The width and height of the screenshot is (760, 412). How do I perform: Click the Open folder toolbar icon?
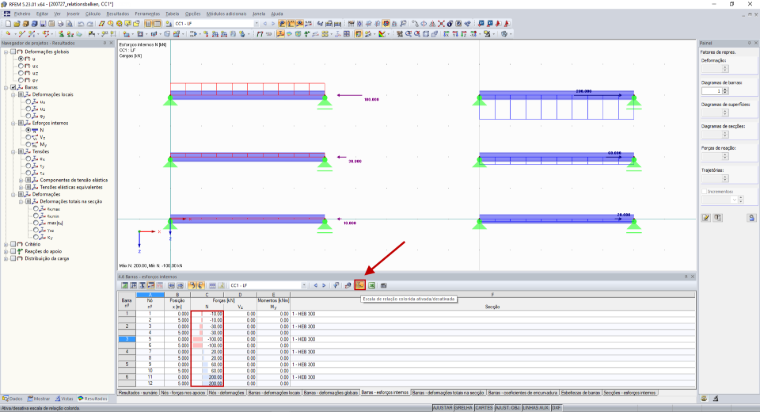pos(17,23)
